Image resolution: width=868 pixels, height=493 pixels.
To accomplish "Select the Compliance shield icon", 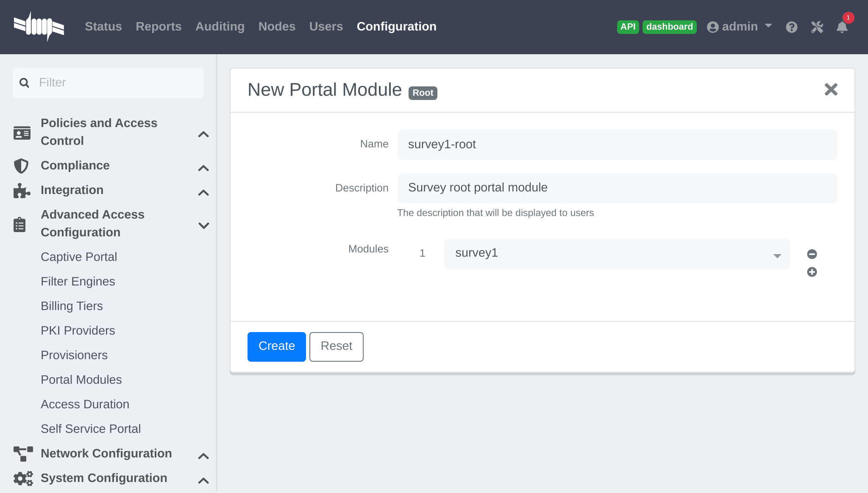I will tap(21, 166).
